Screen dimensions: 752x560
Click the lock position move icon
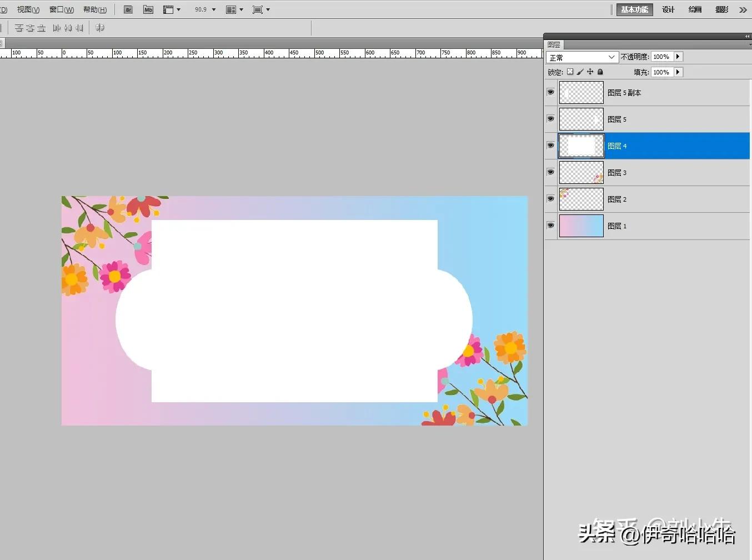point(590,72)
